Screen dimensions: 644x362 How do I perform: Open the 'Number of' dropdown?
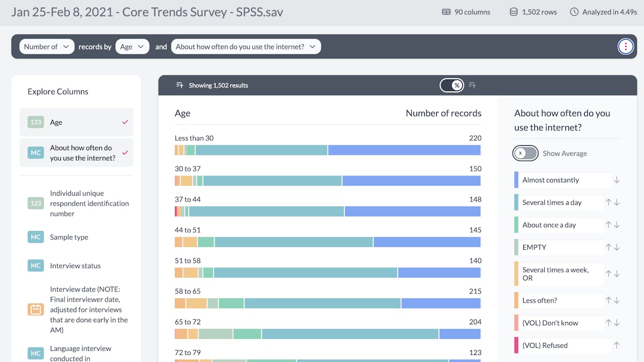(47, 47)
